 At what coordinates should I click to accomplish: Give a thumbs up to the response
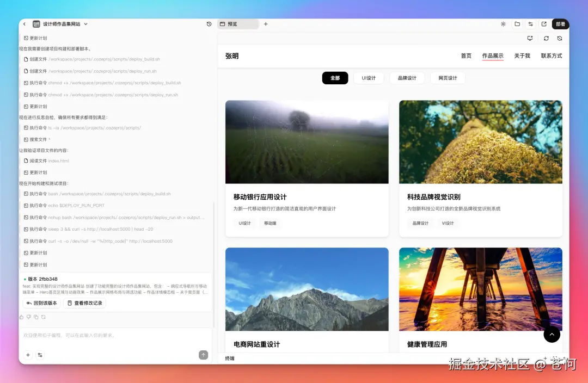pyautogui.click(x=21, y=317)
